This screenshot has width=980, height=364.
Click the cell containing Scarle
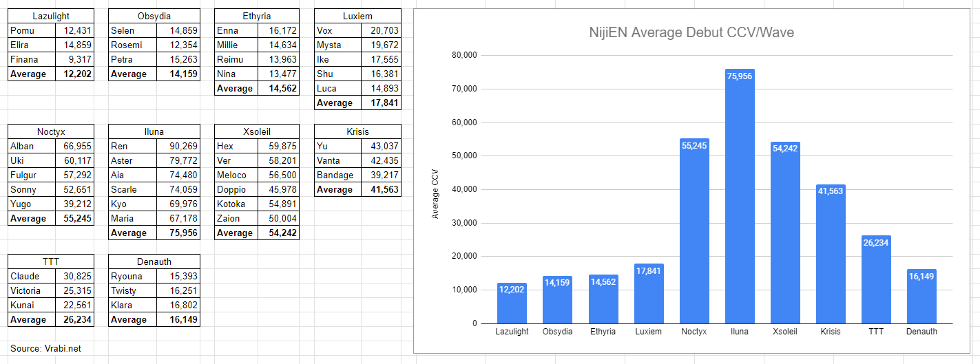(x=133, y=189)
